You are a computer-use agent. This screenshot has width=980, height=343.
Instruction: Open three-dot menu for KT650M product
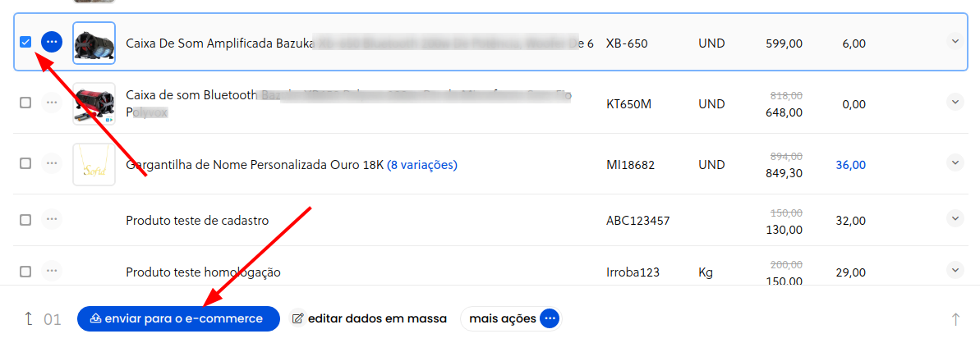(x=52, y=103)
